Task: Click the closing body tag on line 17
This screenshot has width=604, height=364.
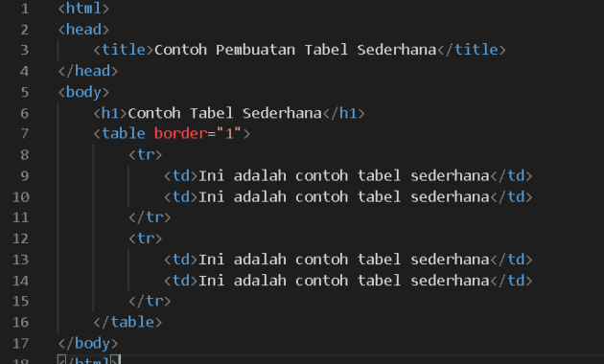Action: coord(88,343)
